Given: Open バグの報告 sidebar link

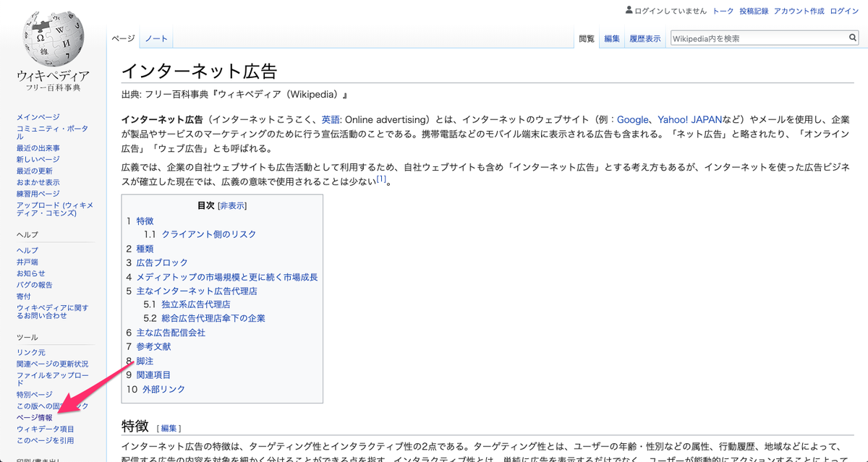Looking at the screenshot, I should point(35,285).
